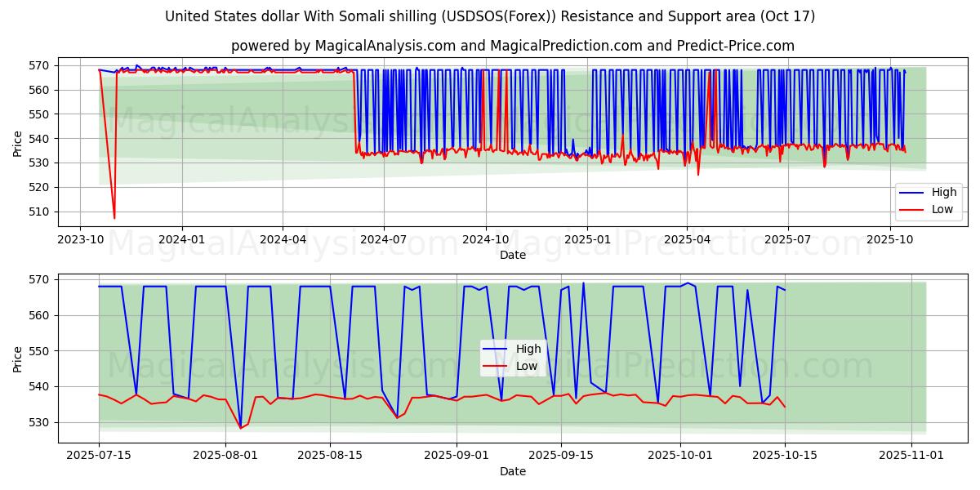Select the 'High' legend label in the bottom chart
Viewport: 980px width, 490px height.
(x=528, y=349)
